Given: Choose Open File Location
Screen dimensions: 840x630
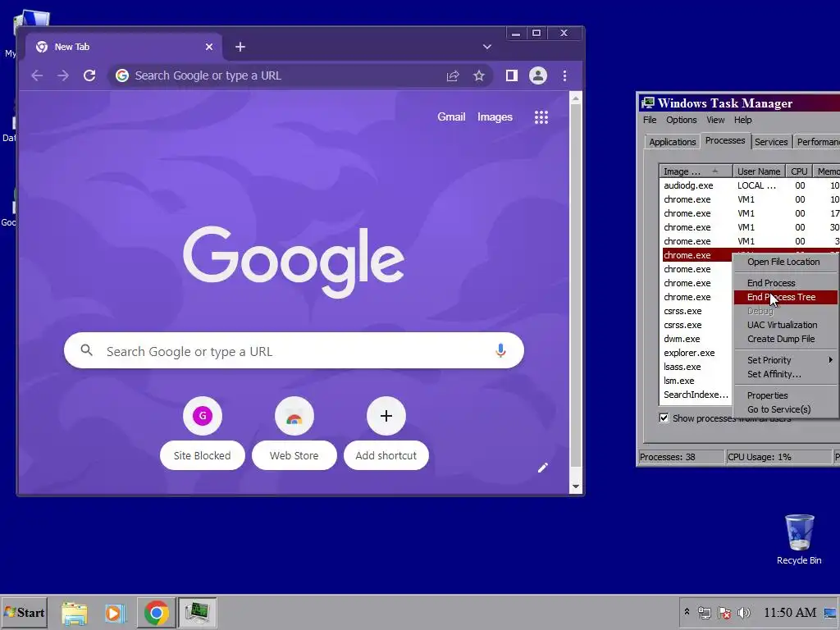Looking at the screenshot, I should tap(785, 262).
